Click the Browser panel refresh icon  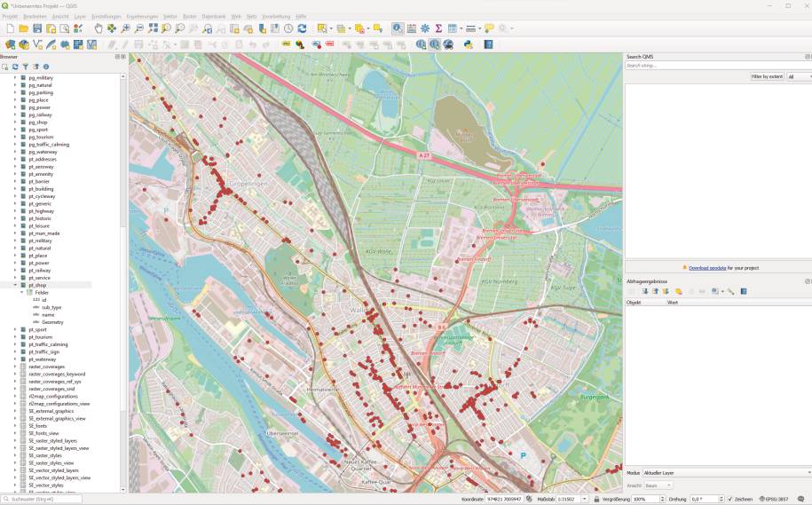(15, 67)
